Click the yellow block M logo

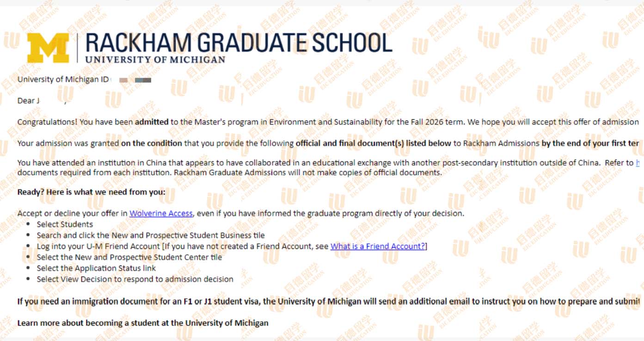click(x=48, y=48)
